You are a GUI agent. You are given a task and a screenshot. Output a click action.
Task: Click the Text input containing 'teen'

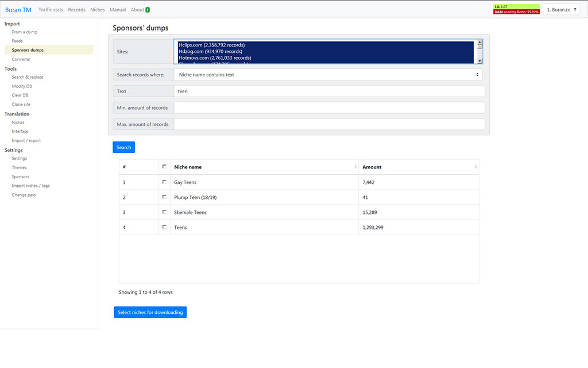pyautogui.click(x=329, y=91)
